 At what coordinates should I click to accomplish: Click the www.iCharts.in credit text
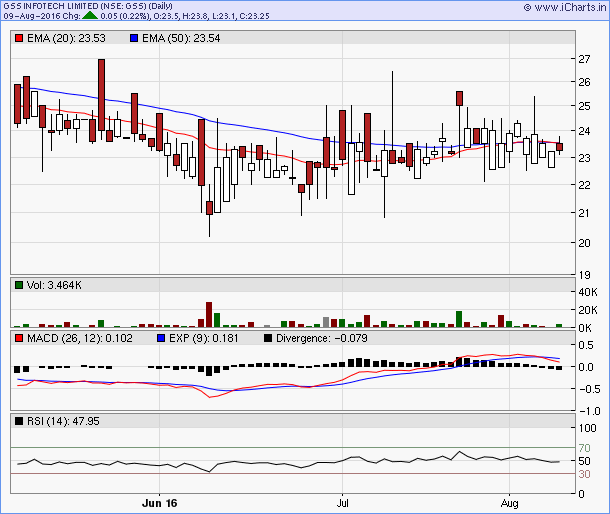click(x=565, y=7)
